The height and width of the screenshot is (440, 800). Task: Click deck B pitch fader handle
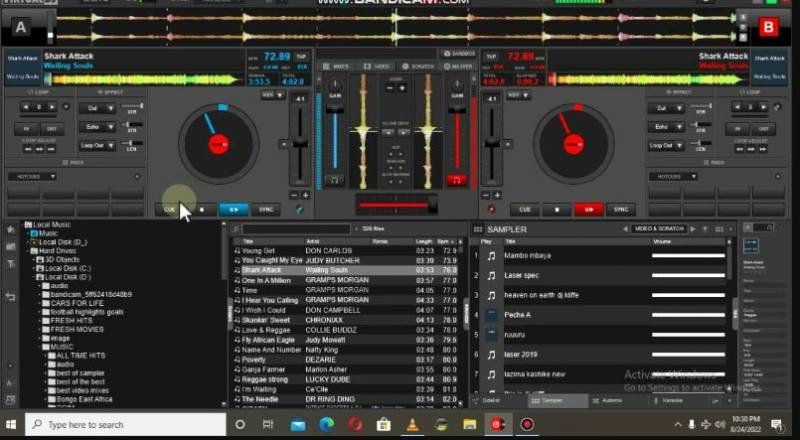(x=491, y=144)
